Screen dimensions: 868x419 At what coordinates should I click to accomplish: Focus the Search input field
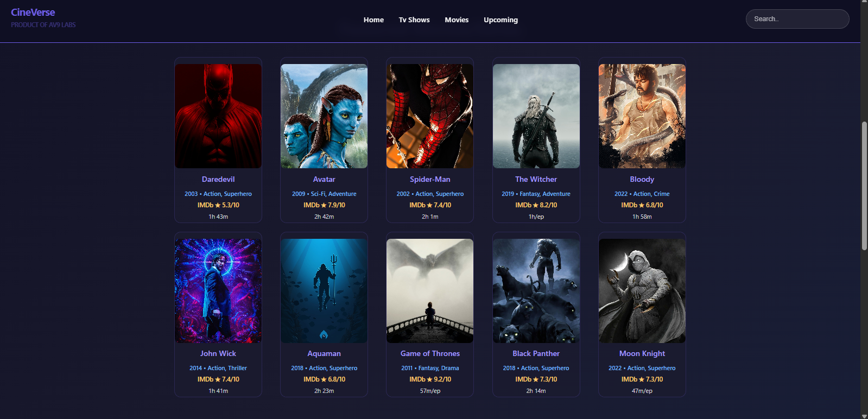pyautogui.click(x=797, y=19)
